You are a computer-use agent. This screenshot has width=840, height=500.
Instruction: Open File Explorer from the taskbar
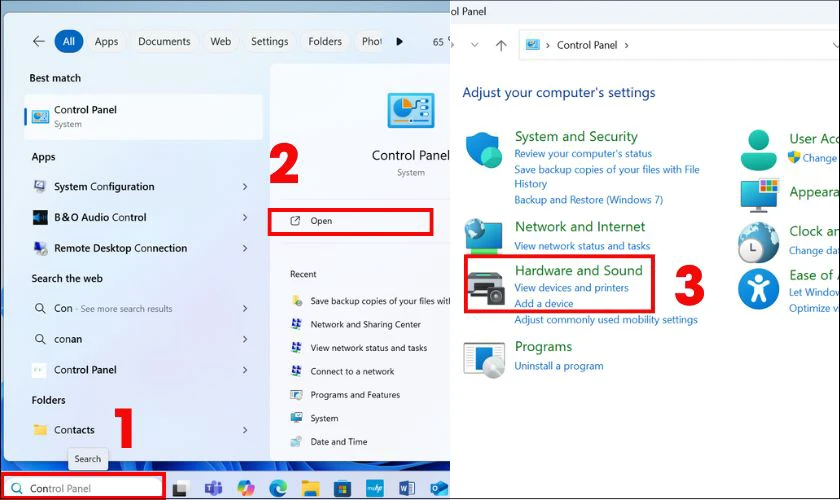click(x=310, y=488)
